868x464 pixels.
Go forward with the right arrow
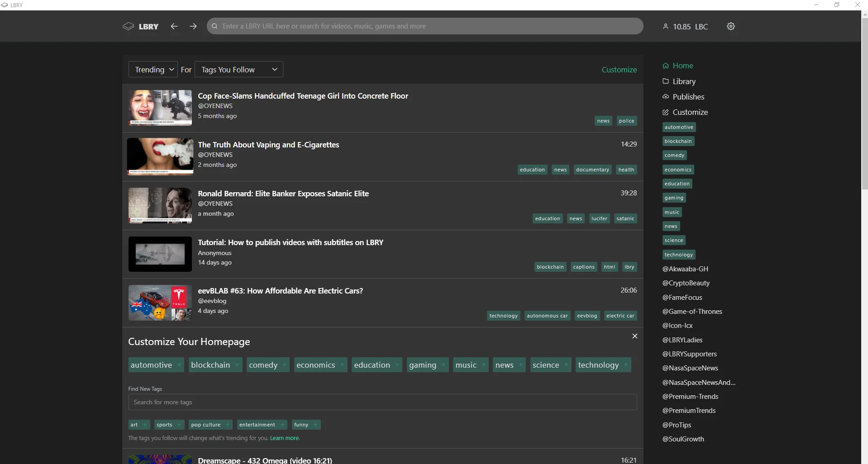point(193,26)
